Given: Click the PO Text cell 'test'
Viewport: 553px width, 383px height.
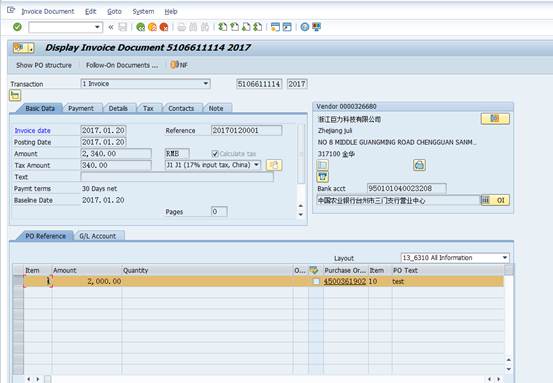Looking at the screenshot, I should tap(448, 281).
